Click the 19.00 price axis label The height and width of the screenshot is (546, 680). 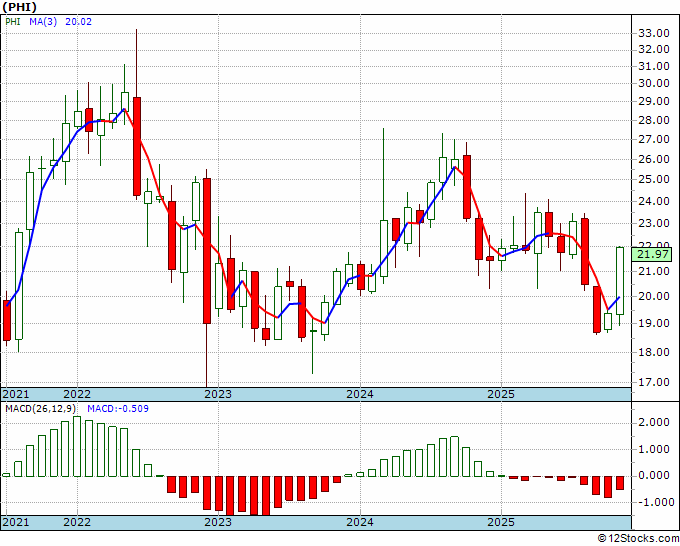click(x=654, y=323)
